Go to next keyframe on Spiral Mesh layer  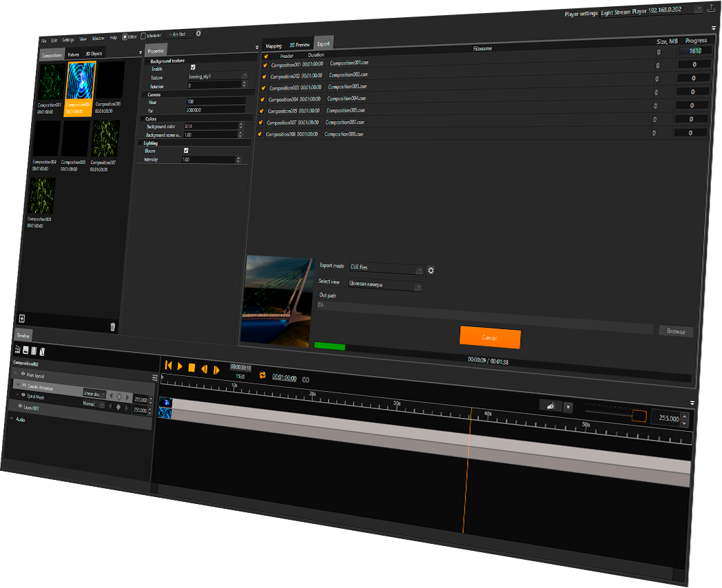[127, 408]
